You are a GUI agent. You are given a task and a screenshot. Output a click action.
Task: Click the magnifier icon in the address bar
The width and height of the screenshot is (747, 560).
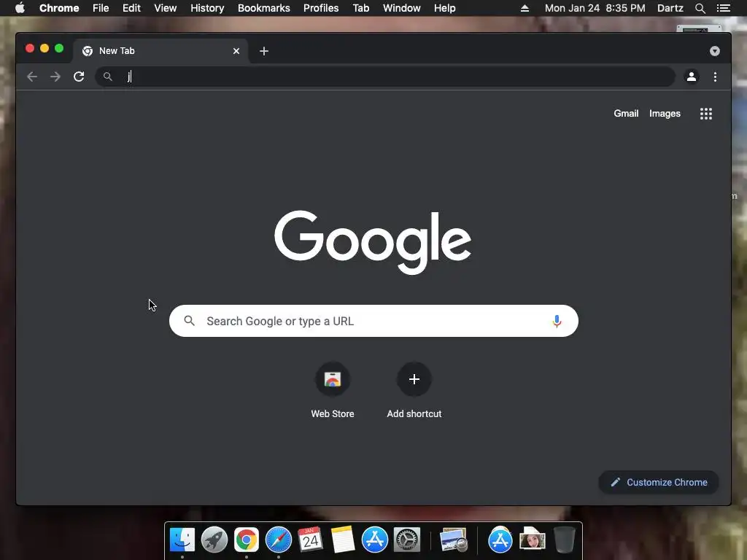pos(108,77)
